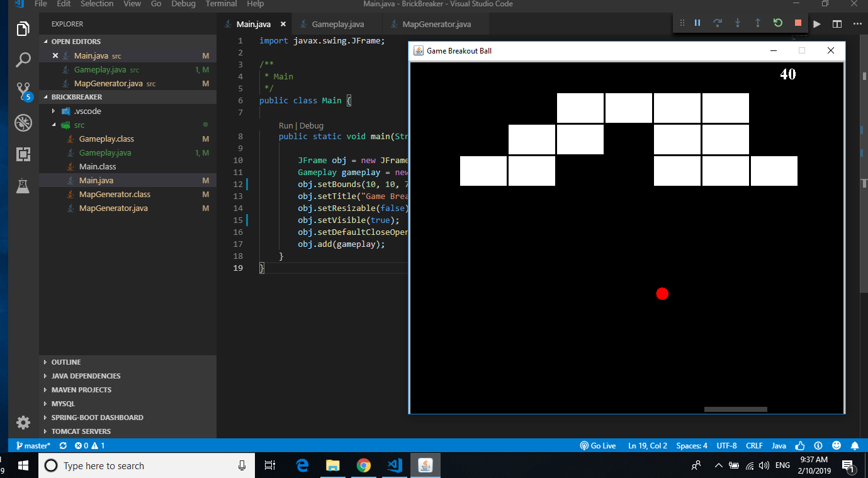Image resolution: width=868 pixels, height=478 pixels.
Task: Close the Main.java editor tab
Action: [x=283, y=24]
